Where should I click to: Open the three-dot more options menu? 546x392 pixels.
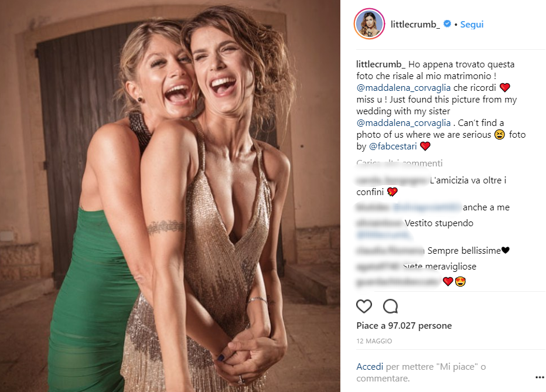pos(539,377)
